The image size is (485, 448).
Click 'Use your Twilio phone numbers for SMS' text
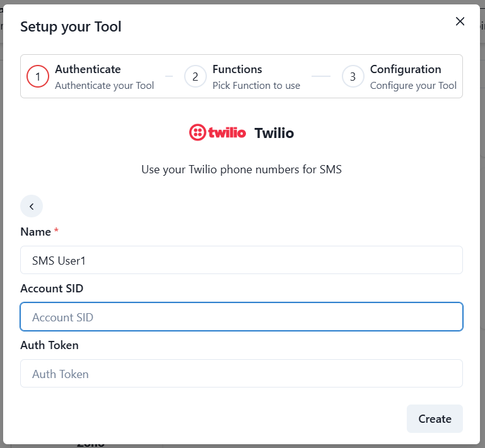(242, 169)
